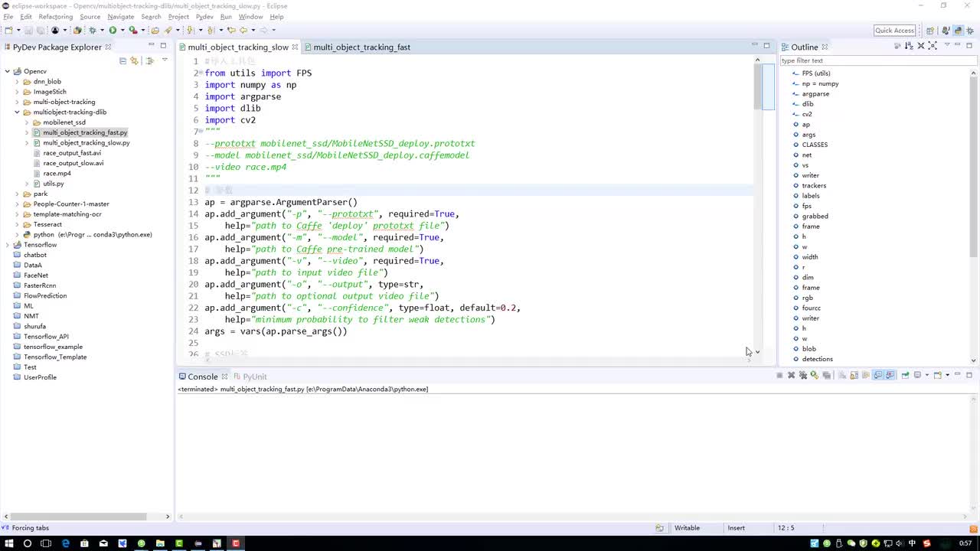The height and width of the screenshot is (551, 980).
Task: Collapse all in PyDev Package Explorer
Action: click(122, 60)
